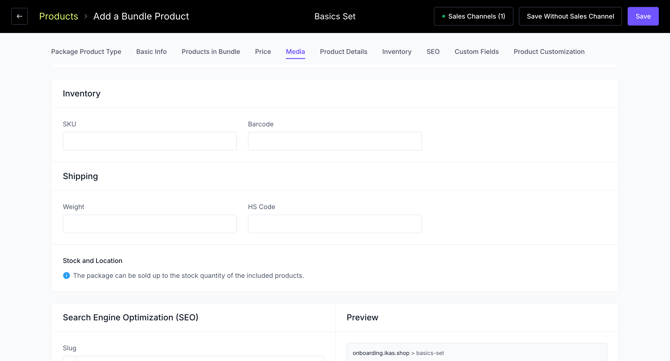Select the Product Customization tab
The height and width of the screenshot is (361, 670).
pyautogui.click(x=549, y=52)
